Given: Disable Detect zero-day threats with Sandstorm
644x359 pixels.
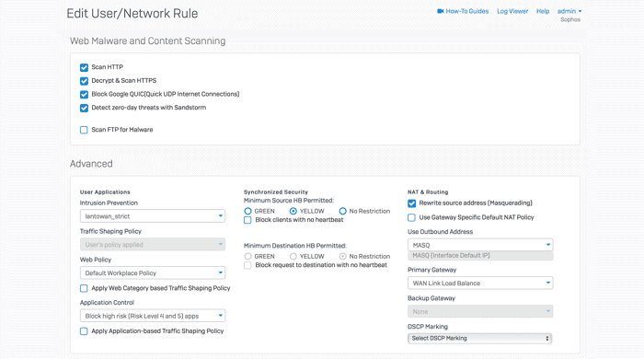Looking at the screenshot, I should pos(85,108).
